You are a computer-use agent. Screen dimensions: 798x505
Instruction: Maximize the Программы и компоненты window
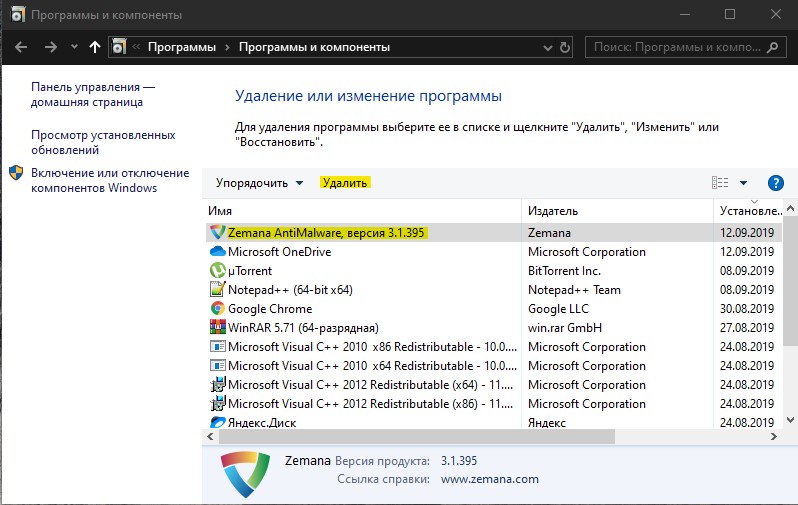coord(730,14)
